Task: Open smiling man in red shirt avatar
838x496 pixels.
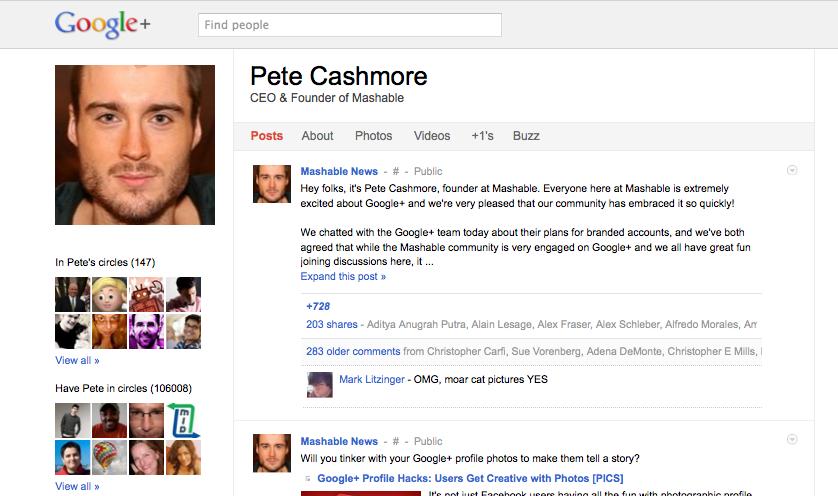Action: point(110,421)
